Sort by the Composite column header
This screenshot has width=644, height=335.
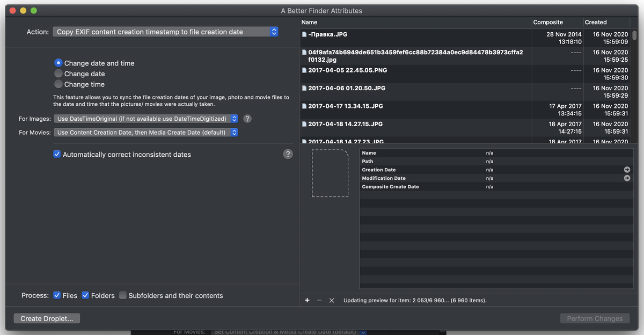558,23
